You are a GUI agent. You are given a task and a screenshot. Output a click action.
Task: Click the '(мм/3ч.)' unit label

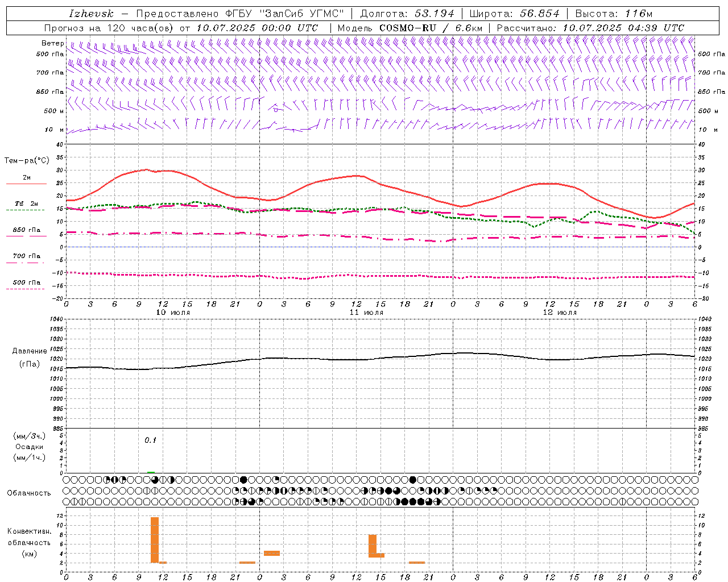click(30, 436)
